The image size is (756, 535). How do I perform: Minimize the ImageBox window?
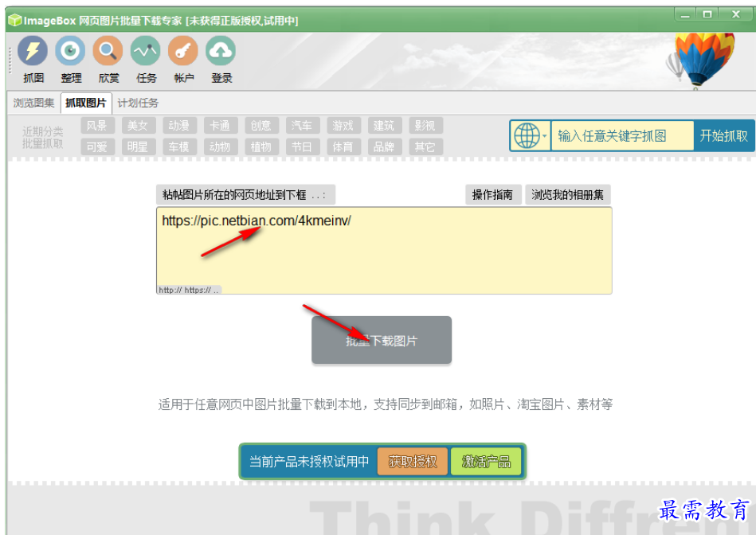pyautogui.click(x=685, y=14)
